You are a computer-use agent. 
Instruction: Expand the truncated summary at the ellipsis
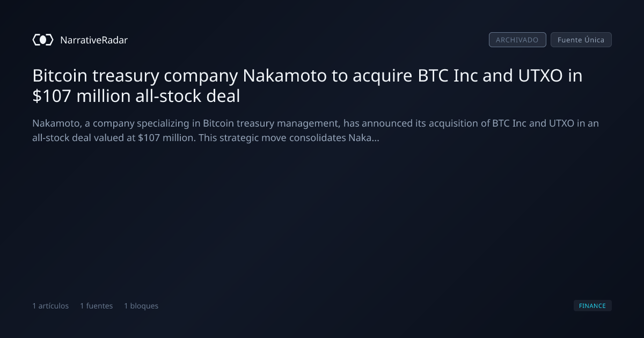click(x=376, y=138)
